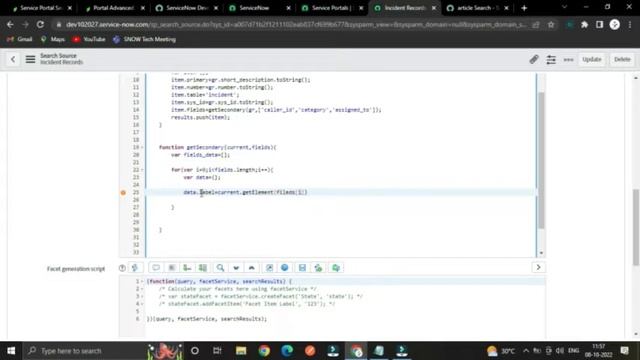
Task: Open SNOW Tech Meeting bookmark
Action: pyautogui.click(x=144, y=39)
